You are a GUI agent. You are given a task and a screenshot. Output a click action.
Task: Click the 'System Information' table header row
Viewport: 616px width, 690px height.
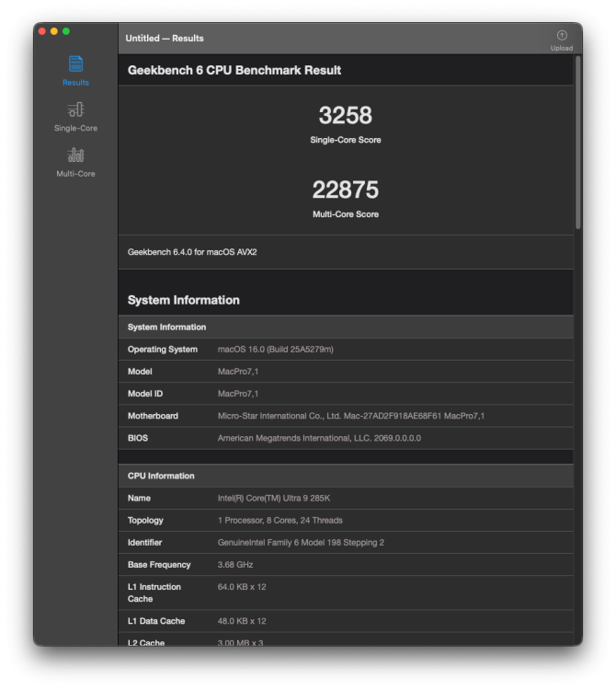tap(346, 327)
